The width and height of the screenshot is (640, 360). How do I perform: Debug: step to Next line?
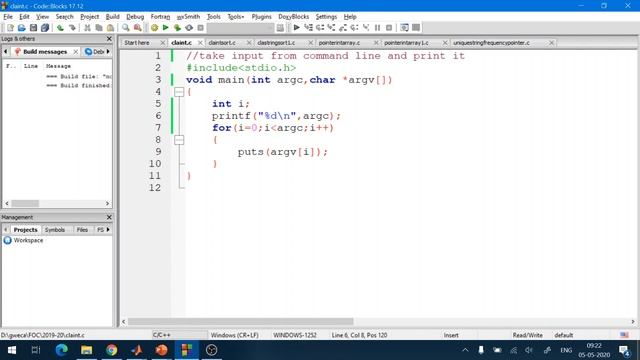click(x=320, y=28)
